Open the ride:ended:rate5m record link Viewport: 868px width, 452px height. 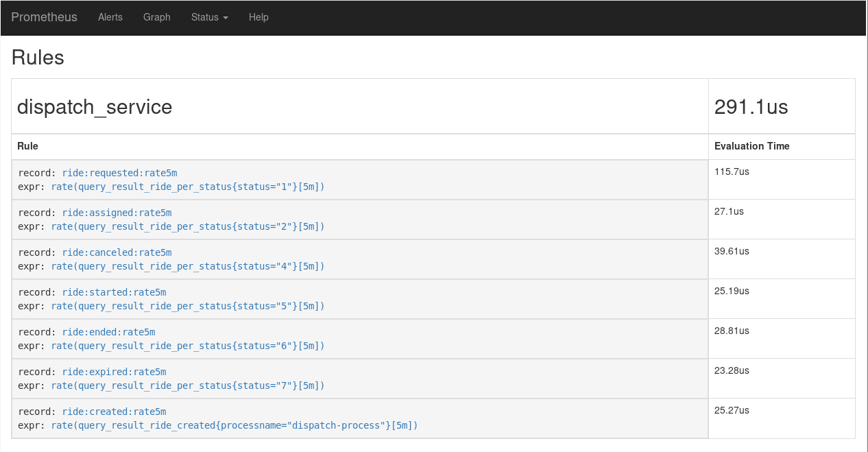[x=108, y=332]
